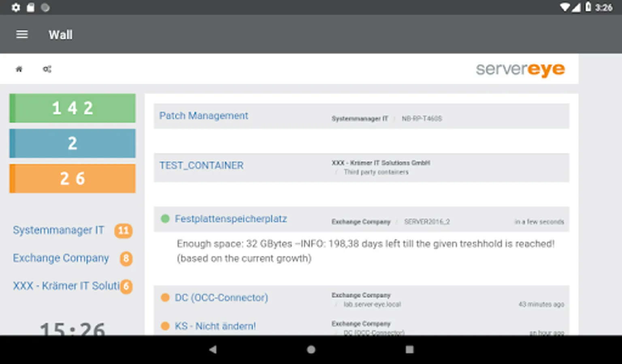Tap the Wi-Fi icon in status bar
The image size is (622, 364).
[x=565, y=7]
